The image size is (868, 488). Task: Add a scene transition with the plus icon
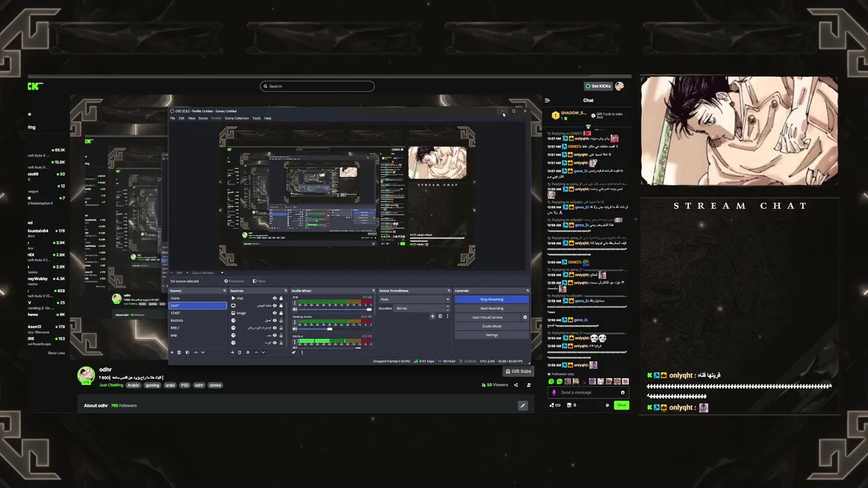point(433,316)
